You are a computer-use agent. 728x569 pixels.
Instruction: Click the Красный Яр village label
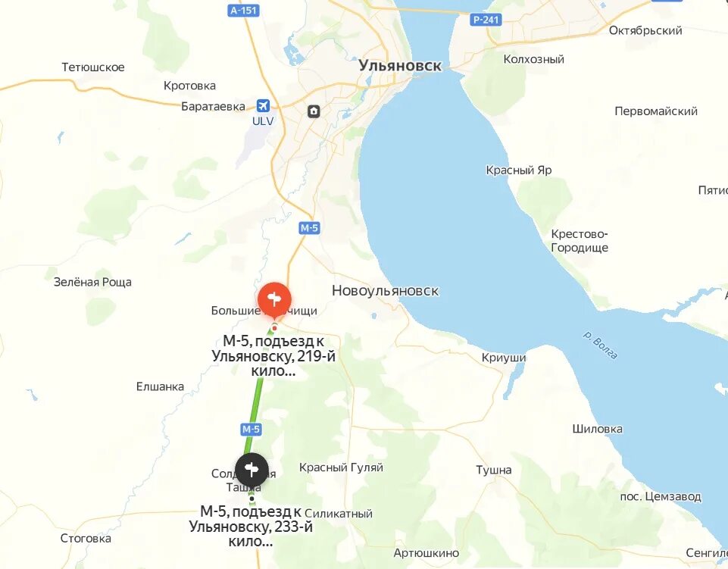519,170
